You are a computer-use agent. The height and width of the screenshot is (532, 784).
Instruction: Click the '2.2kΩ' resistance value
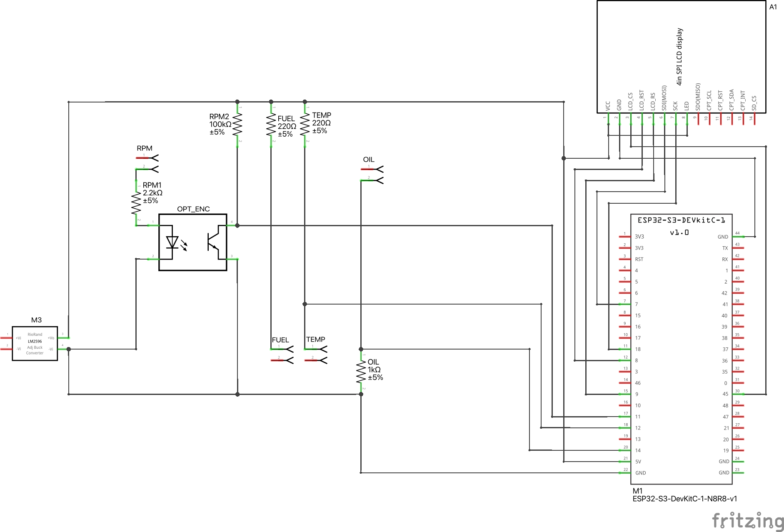click(152, 193)
